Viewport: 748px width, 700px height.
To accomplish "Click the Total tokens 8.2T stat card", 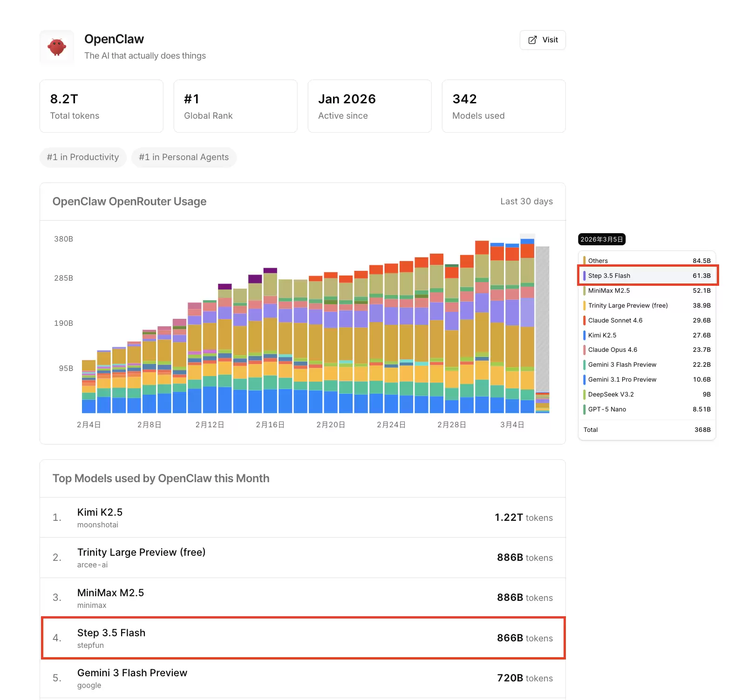I will tap(101, 106).
